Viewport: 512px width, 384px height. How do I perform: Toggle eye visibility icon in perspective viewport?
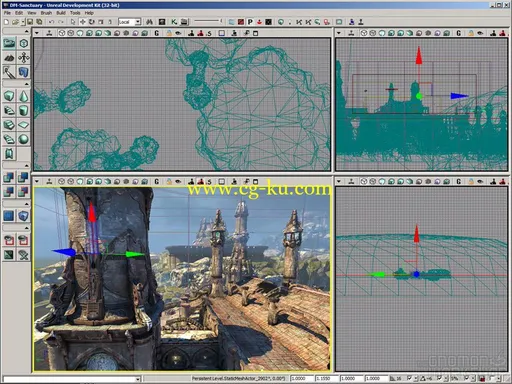pyautogui.click(x=178, y=182)
